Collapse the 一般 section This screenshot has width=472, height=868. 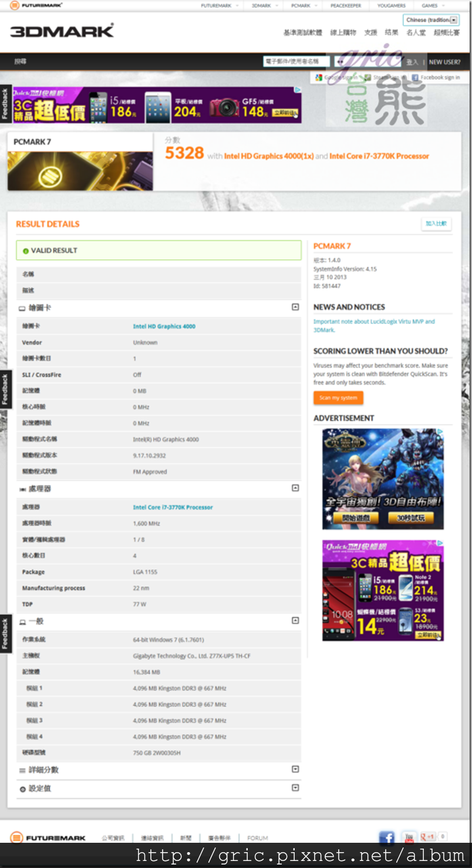(x=295, y=620)
